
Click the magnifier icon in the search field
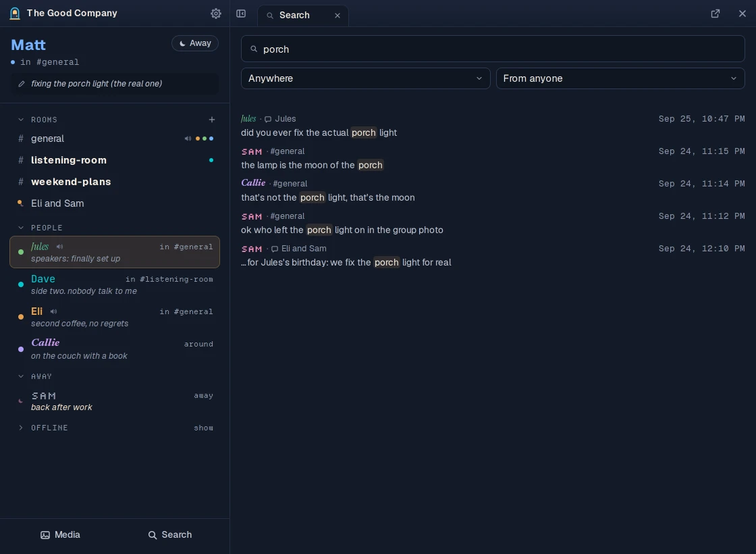point(254,49)
